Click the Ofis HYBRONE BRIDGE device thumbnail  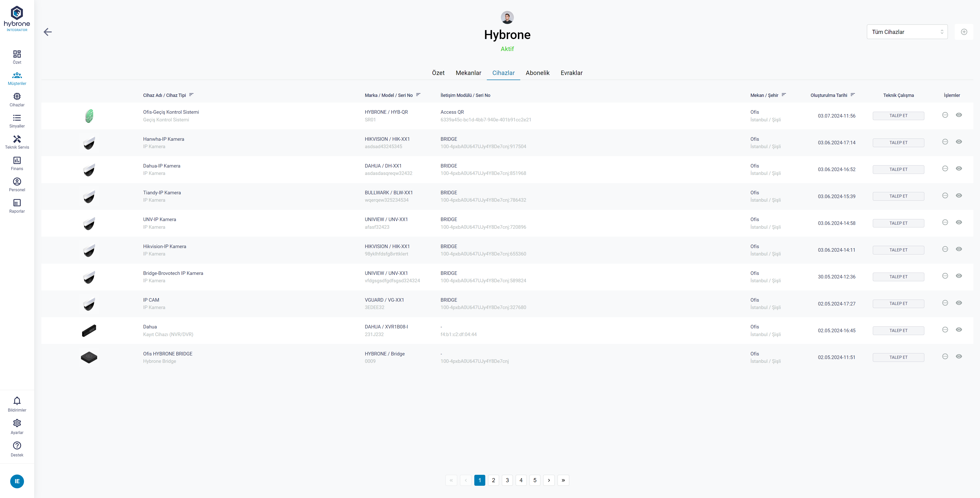[89, 357]
